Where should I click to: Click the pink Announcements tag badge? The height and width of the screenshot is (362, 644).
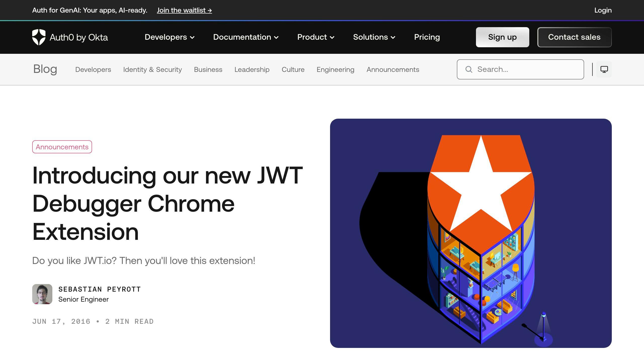[x=62, y=147]
